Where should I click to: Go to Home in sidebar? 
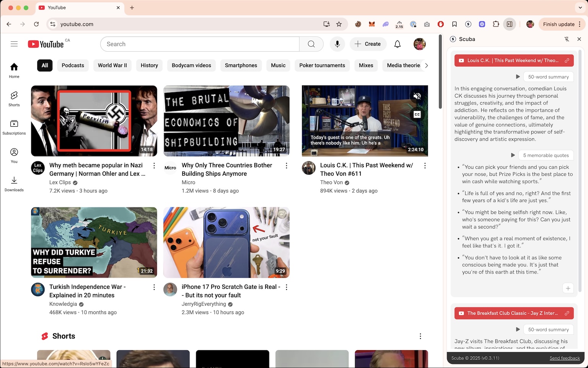tap(14, 70)
